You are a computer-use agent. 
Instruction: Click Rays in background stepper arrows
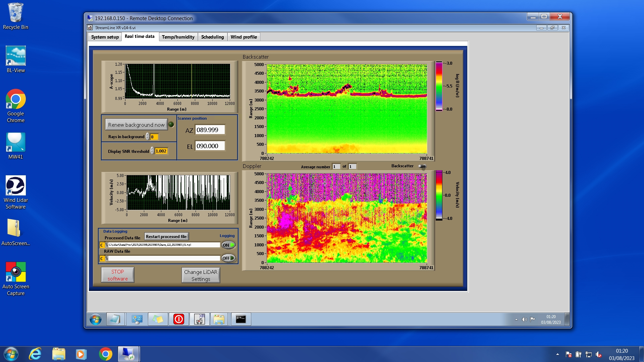click(x=148, y=137)
